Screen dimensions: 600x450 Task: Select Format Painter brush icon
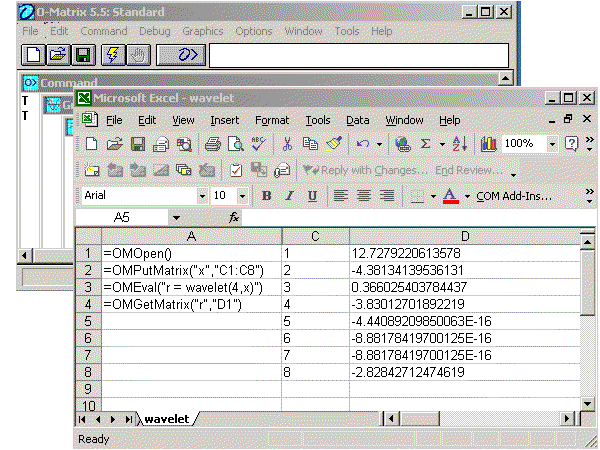[x=334, y=145]
